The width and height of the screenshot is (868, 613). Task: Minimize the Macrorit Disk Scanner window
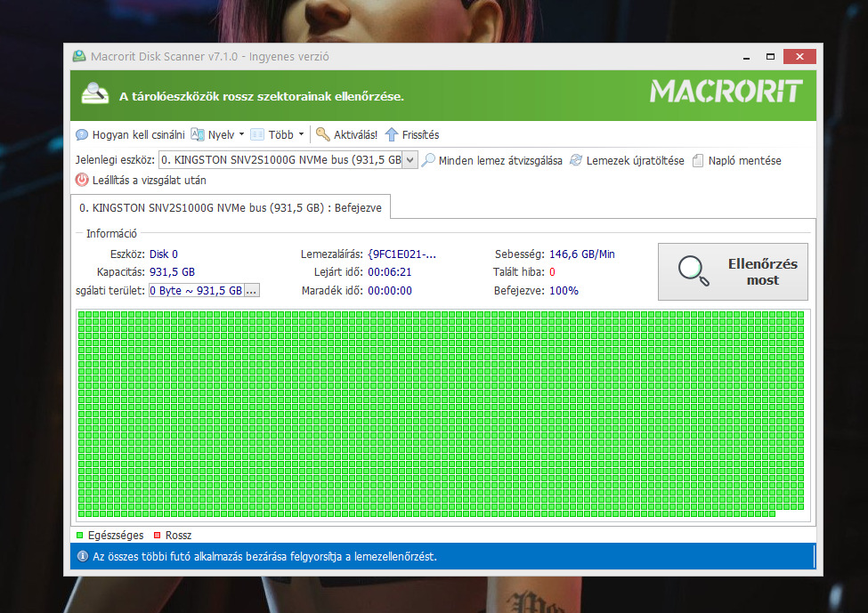[746, 56]
